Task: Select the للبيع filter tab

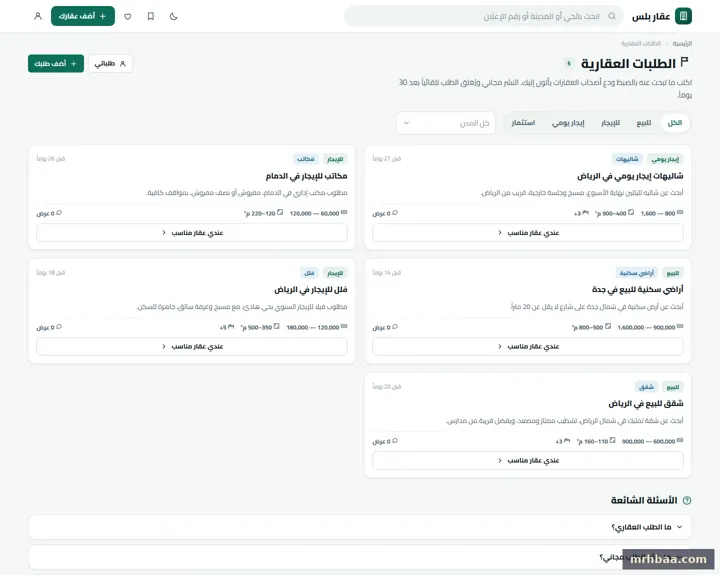Action: pyautogui.click(x=643, y=123)
